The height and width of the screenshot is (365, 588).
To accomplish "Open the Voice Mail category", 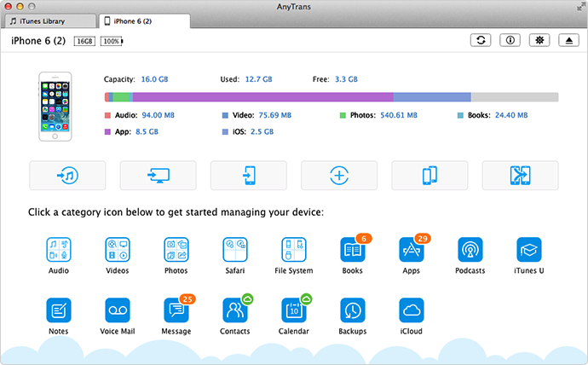I will [118, 310].
